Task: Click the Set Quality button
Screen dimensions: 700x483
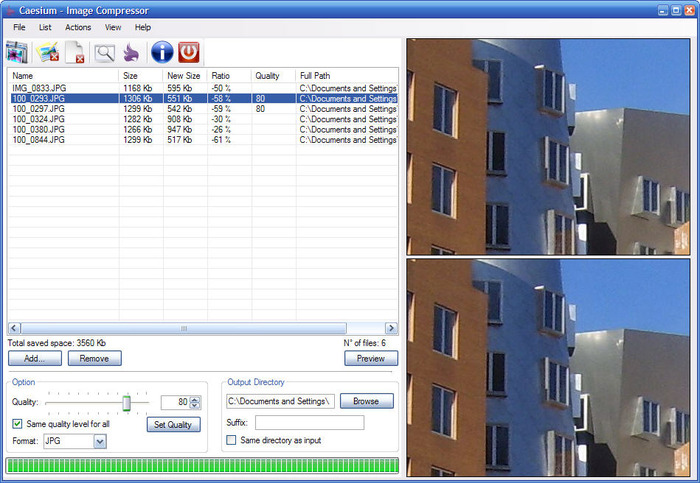Action: (x=173, y=425)
